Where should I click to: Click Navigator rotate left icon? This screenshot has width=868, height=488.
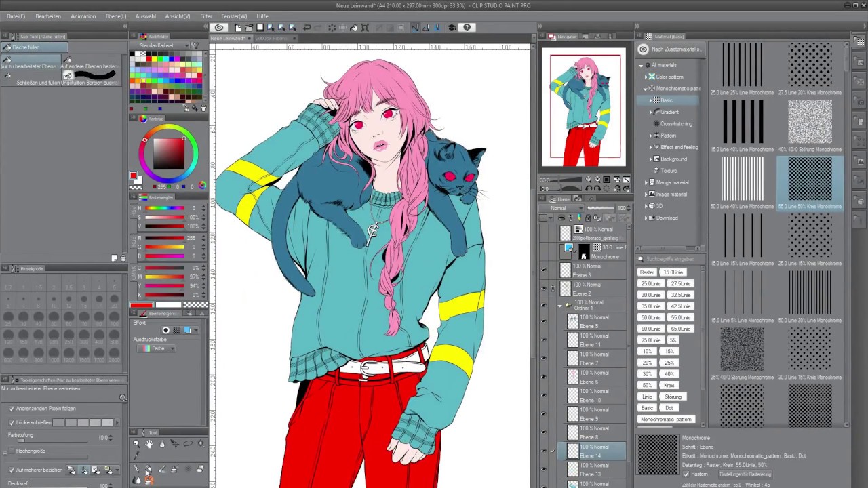click(588, 189)
